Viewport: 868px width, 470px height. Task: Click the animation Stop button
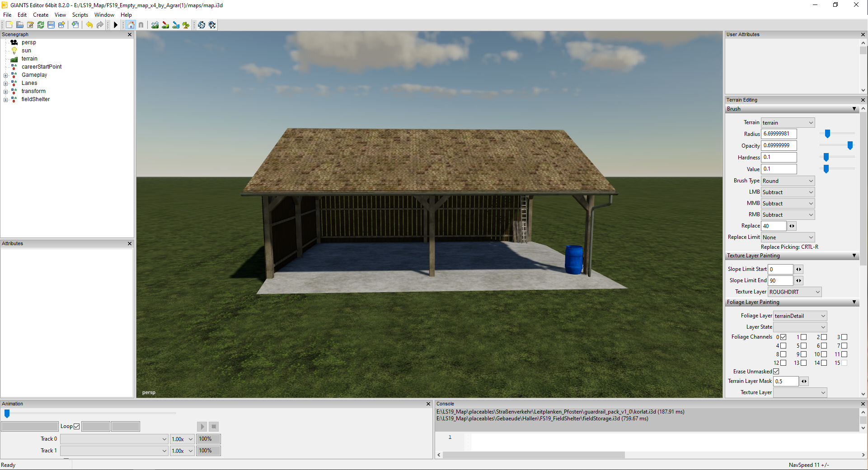click(x=214, y=426)
